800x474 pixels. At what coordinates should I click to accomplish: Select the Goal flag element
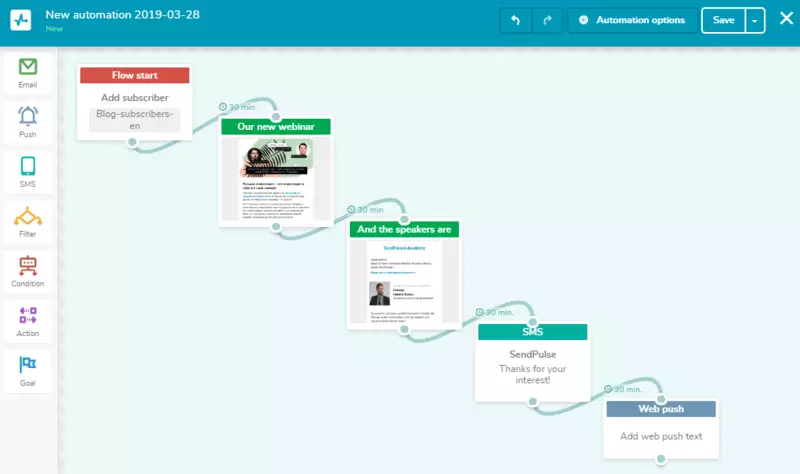[28, 371]
